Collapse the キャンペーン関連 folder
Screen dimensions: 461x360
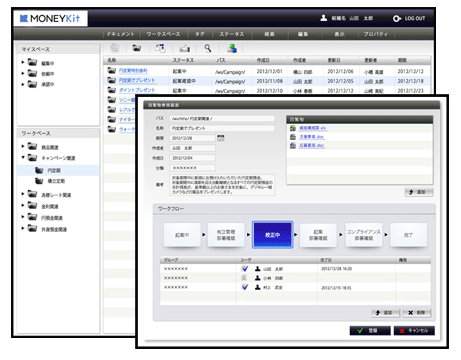23,157
